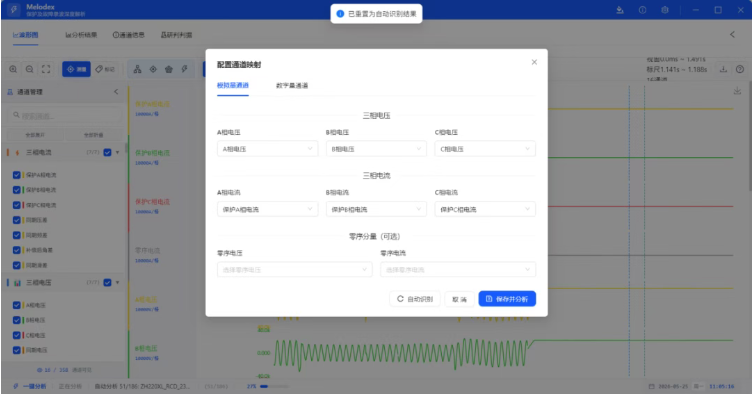Close the 配置通道映射 dialog
This screenshot has width=753, height=395.
coord(534,62)
